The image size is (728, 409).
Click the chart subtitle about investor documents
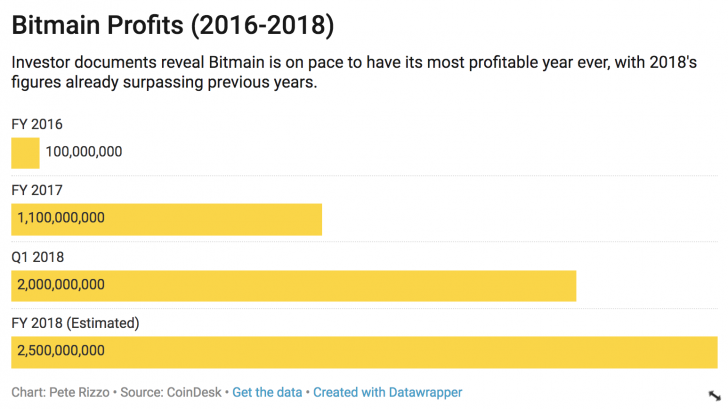pyautogui.click(x=360, y=72)
